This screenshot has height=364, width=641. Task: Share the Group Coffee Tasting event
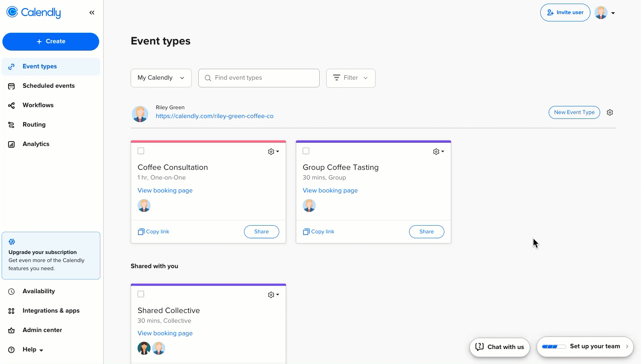(x=427, y=232)
